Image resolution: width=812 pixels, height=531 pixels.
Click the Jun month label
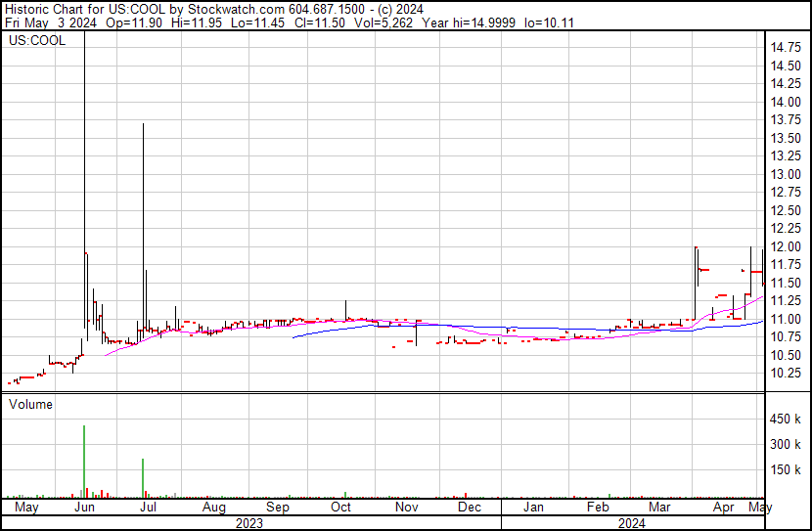[x=84, y=508]
